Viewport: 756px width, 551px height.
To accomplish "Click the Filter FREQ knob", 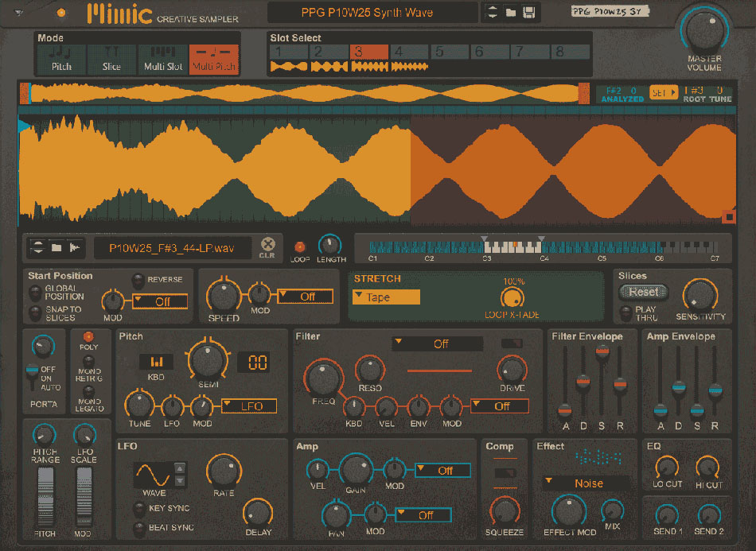I will click(323, 378).
